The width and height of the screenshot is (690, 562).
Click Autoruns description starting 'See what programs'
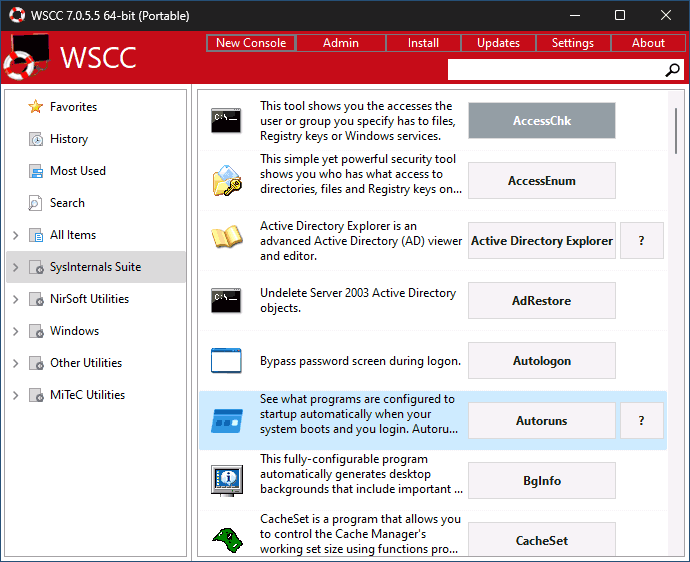(x=359, y=414)
